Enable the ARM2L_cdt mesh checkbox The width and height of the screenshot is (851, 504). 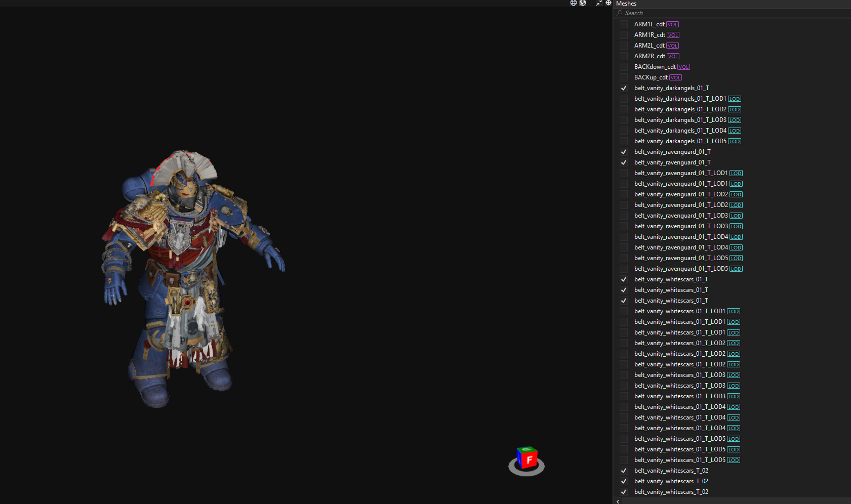point(624,46)
